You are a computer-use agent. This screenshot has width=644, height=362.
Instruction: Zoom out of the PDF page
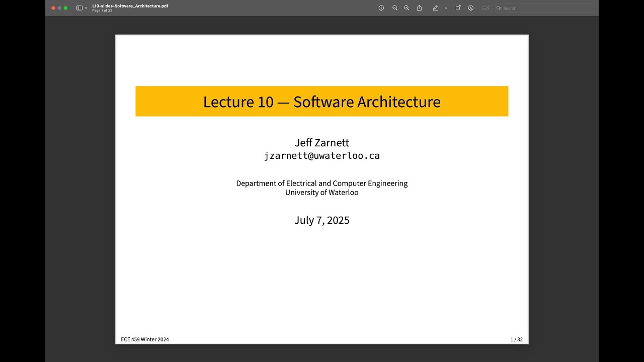click(395, 8)
